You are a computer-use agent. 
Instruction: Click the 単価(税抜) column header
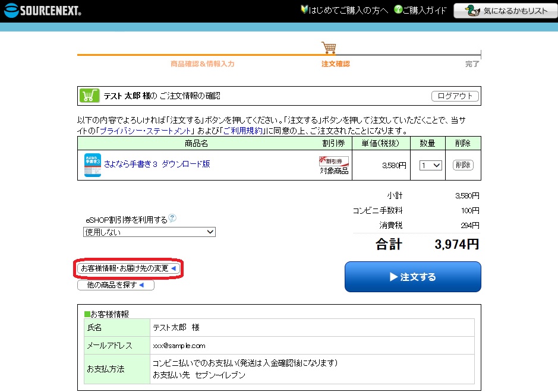coord(381,143)
